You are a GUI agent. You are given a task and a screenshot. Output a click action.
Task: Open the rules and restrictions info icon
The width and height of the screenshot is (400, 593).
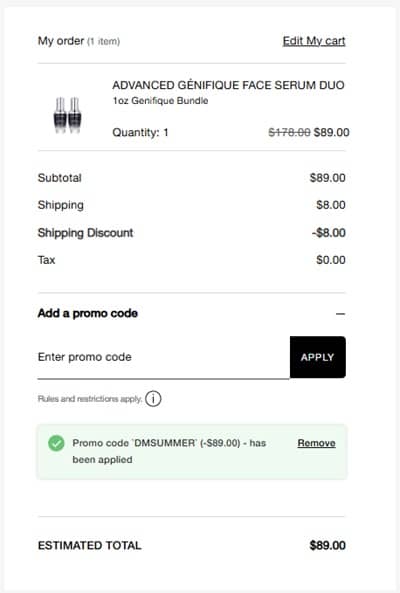(153, 399)
